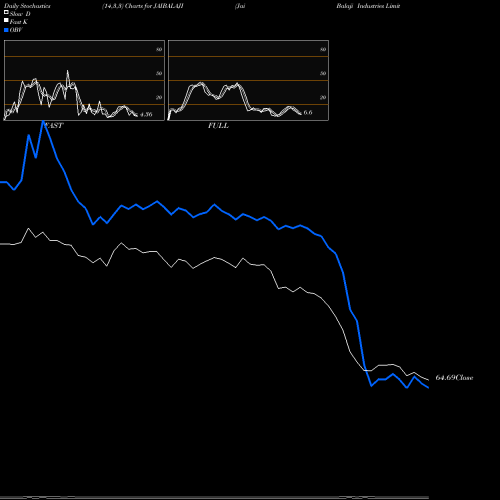Click the Slow D legend swatch

tap(6, 12)
